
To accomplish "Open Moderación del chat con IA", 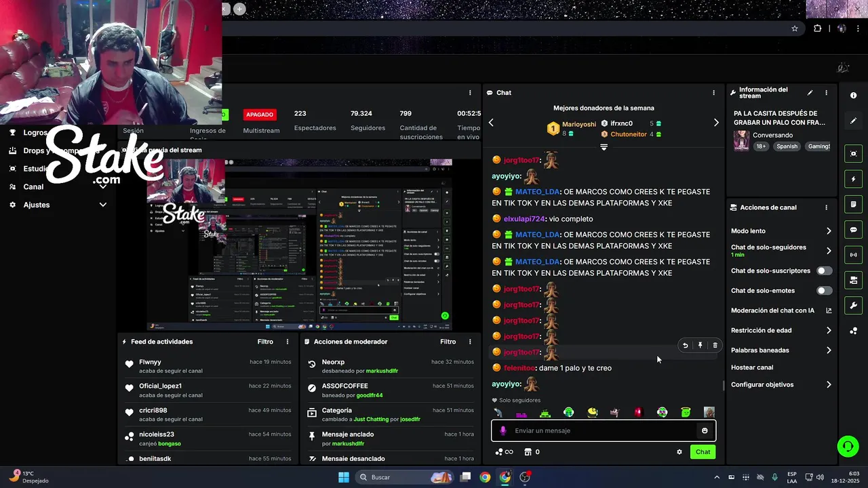I will point(781,310).
